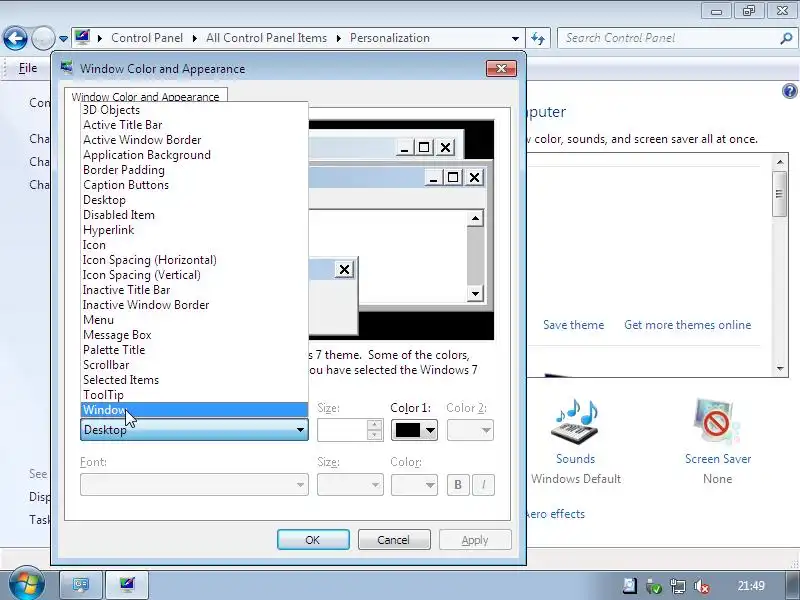Click the network tray icon
The image size is (800, 600).
pos(678,586)
